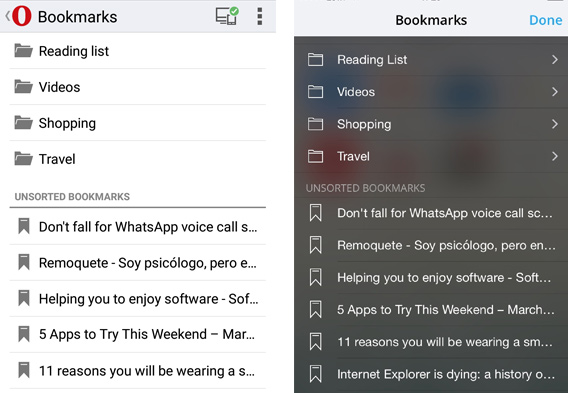Tap bookmark icon beside 11 reasons entry, left panel

click(24, 370)
